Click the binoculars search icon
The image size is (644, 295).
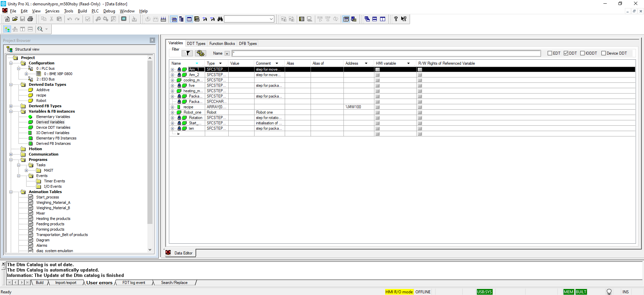point(220,19)
